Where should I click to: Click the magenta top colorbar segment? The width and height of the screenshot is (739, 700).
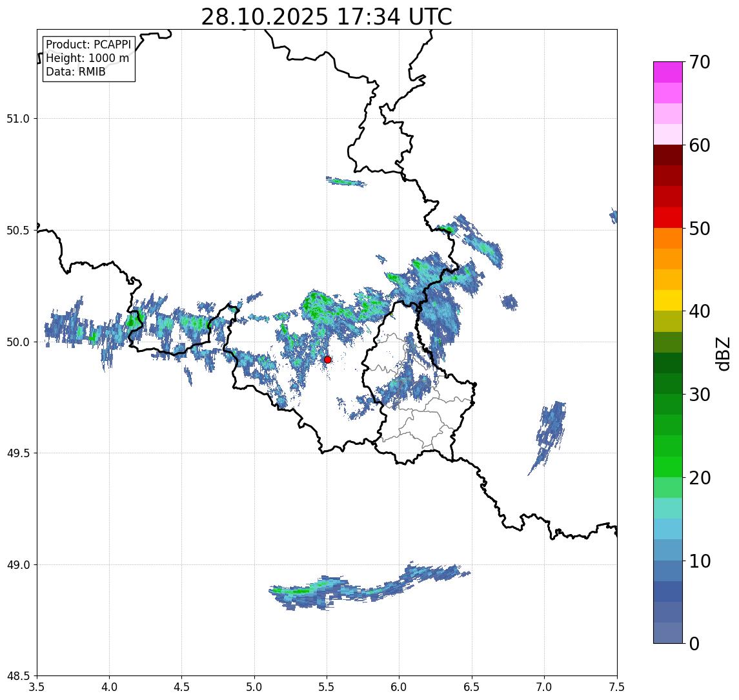pos(668,72)
